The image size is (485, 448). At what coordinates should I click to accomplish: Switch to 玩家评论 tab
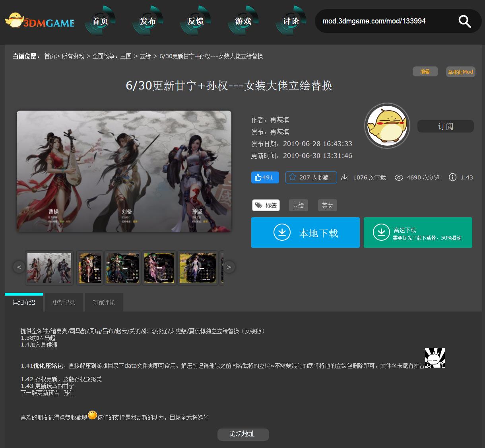pos(104,302)
